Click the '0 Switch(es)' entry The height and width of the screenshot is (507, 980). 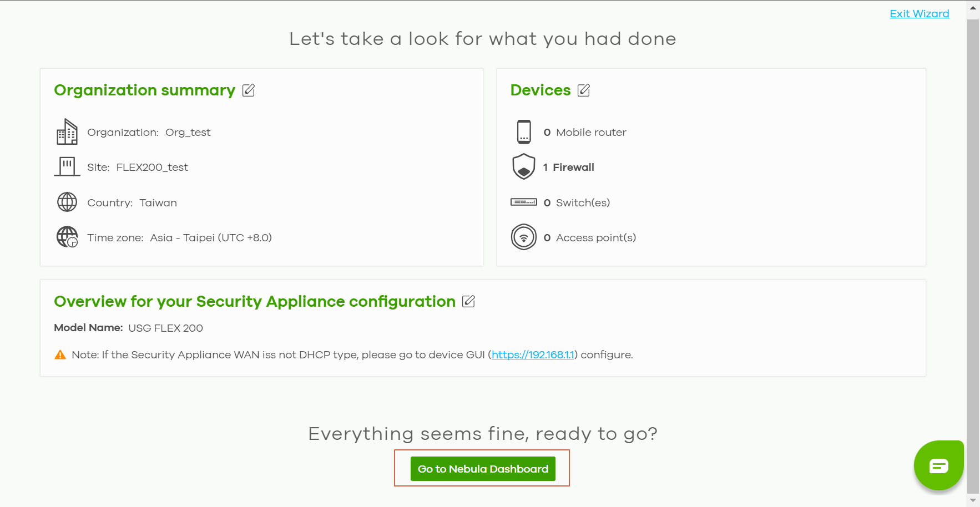[577, 203]
